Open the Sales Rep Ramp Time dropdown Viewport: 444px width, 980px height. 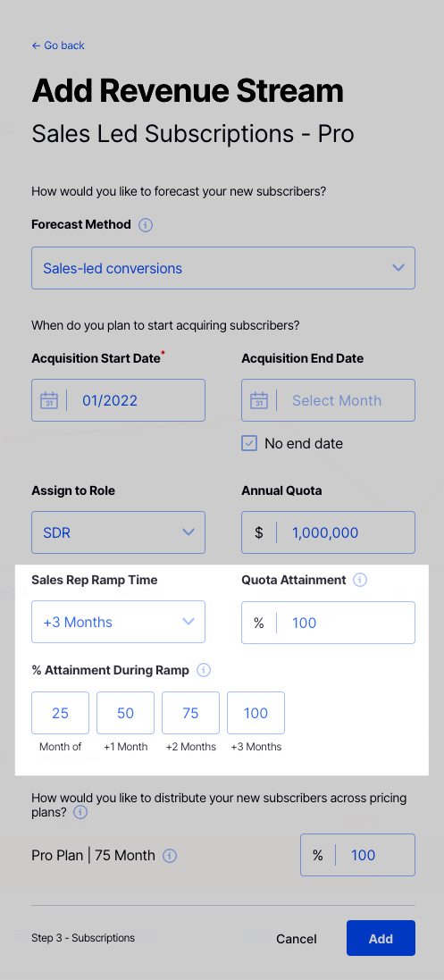(118, 622)
